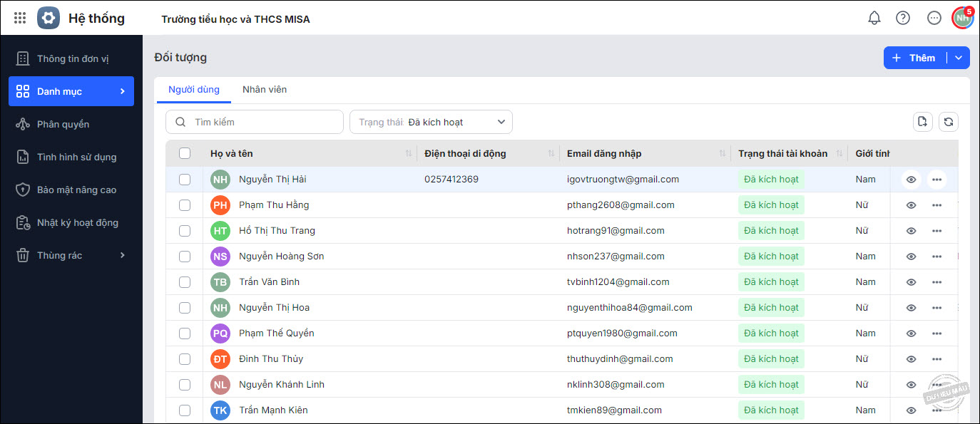Select the checkbox for Trần Văn Bình
Viewport: 980px width, 424px height.
click(x=185, y=282)
